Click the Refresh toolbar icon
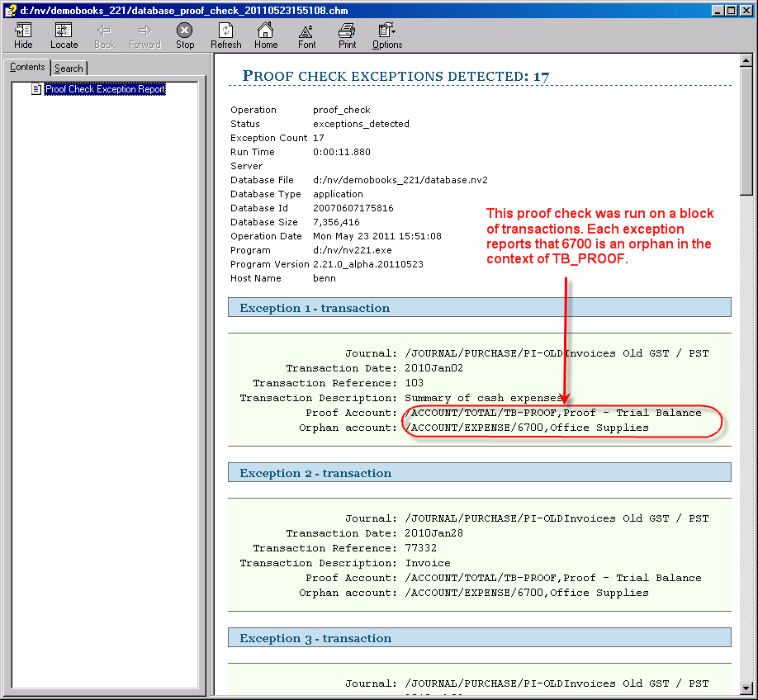The height and width of the screenshot is (700, 758). [225, 35]
